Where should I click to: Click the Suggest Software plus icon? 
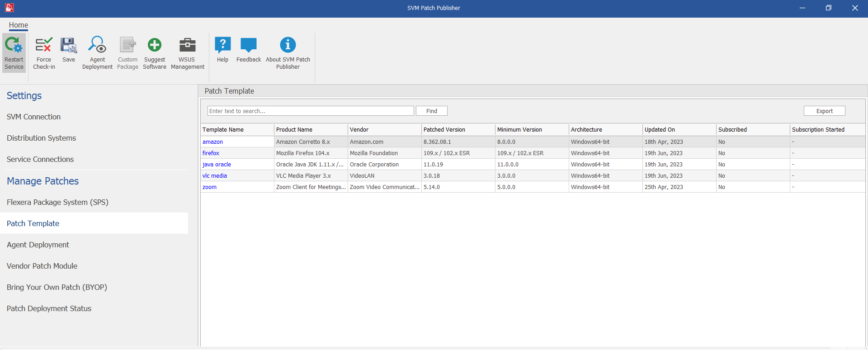click(x=155, y=45)
